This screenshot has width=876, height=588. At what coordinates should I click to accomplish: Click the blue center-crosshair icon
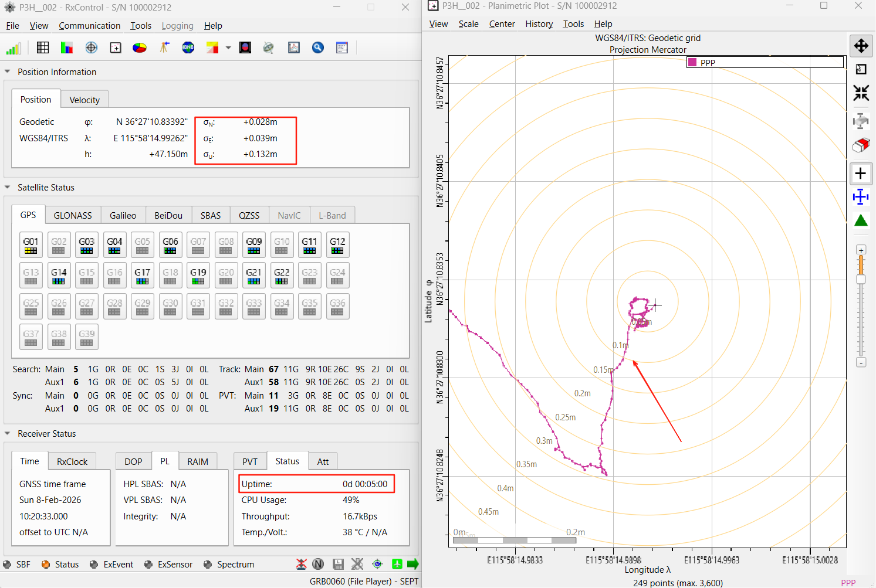pyautogui.click(x=861, y=197)
